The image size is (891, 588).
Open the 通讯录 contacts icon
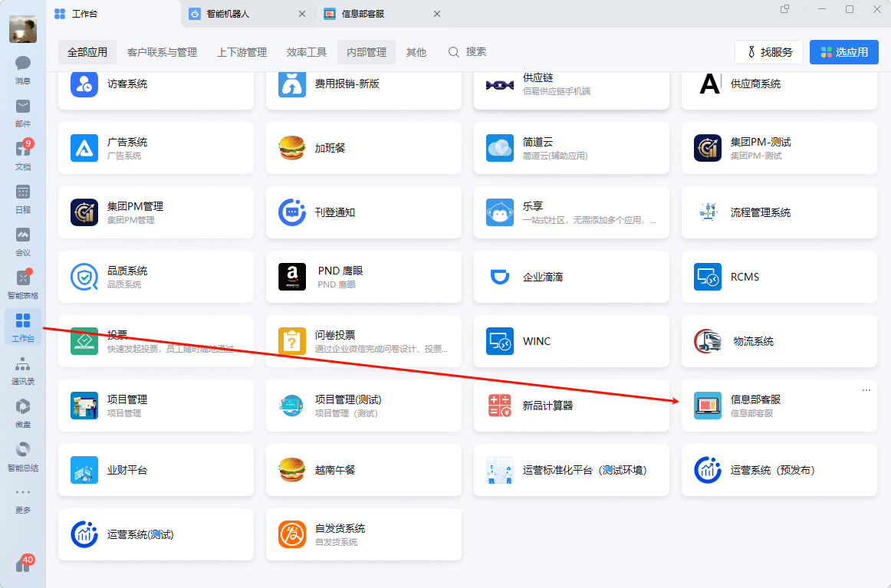(23, 368)
